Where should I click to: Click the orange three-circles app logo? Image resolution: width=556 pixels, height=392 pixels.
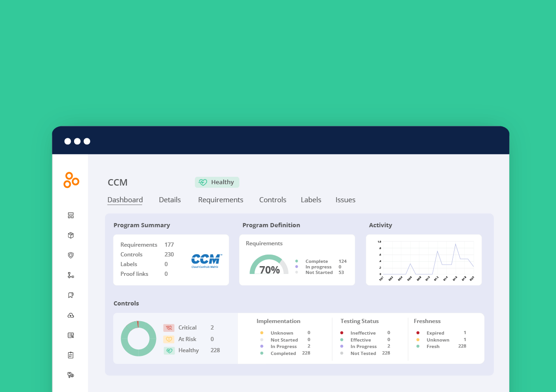click(x=71, y=180)
